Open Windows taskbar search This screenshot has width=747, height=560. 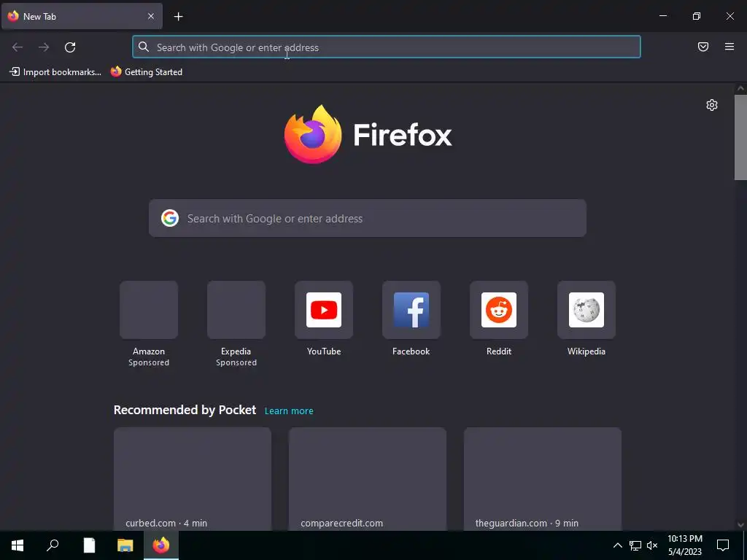point(53,545)
